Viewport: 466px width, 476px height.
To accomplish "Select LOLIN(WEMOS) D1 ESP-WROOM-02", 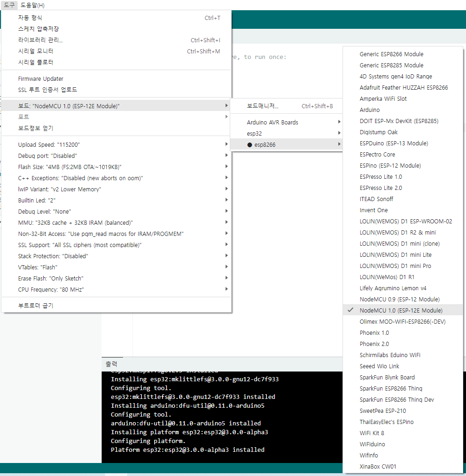I will coord(403,222).
